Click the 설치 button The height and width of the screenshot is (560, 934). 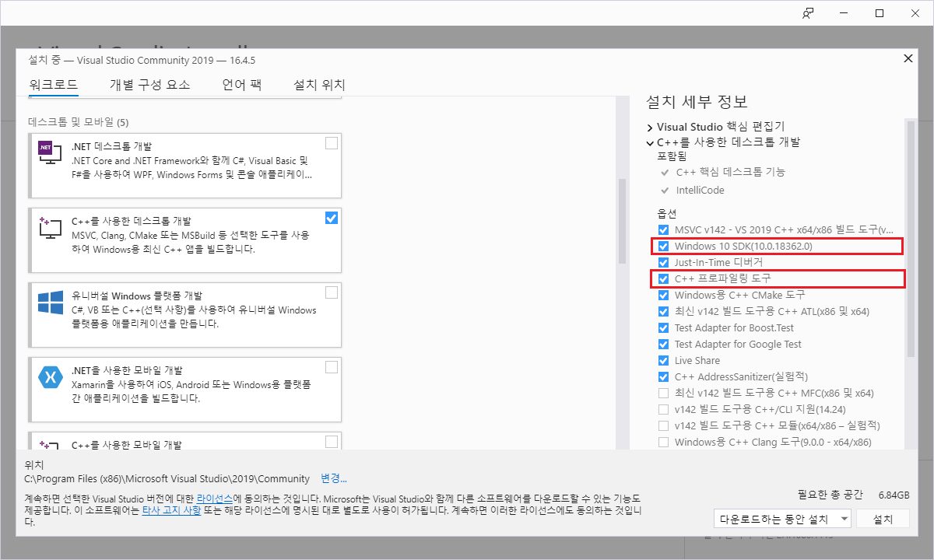[x=883, y=518]
